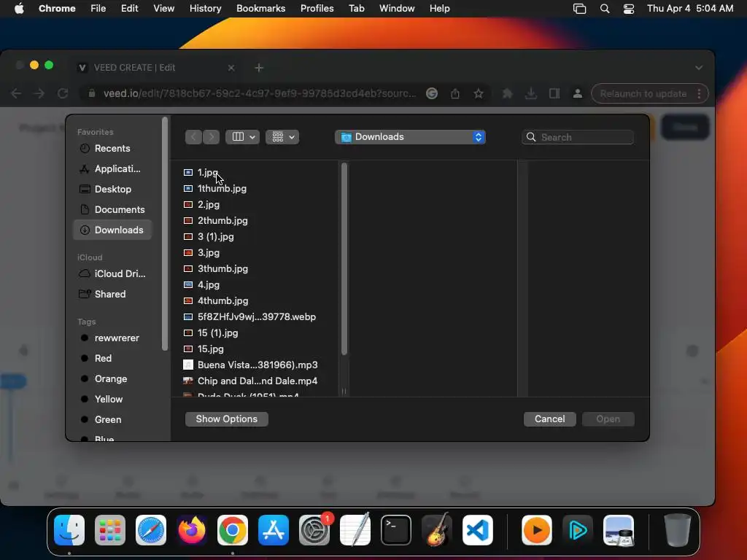Screen dimensions: 747x560
Task: Open App Store from the Dock
Action: click(x=274, y=530)
